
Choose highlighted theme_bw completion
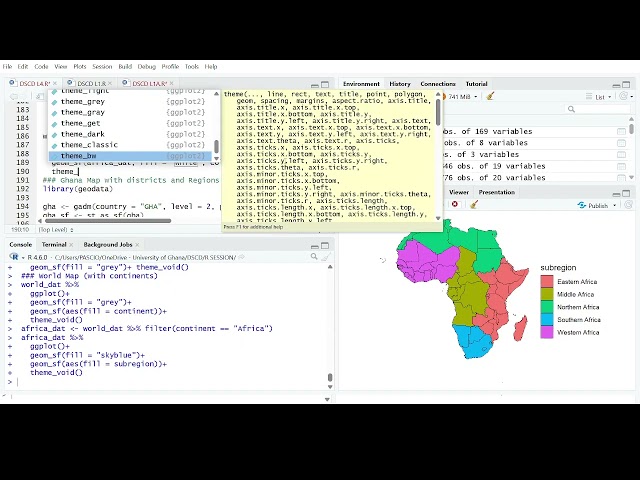click(130, 156)
